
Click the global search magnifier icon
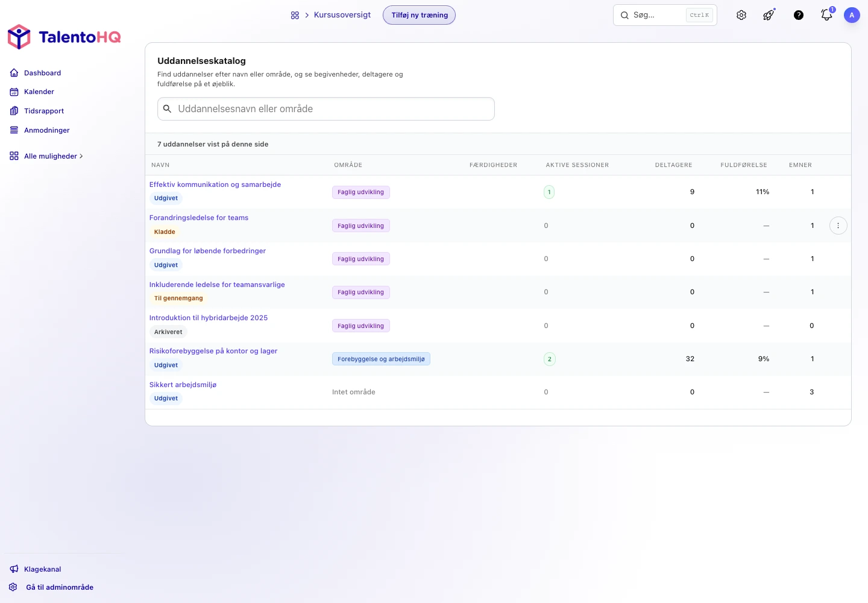624,15
